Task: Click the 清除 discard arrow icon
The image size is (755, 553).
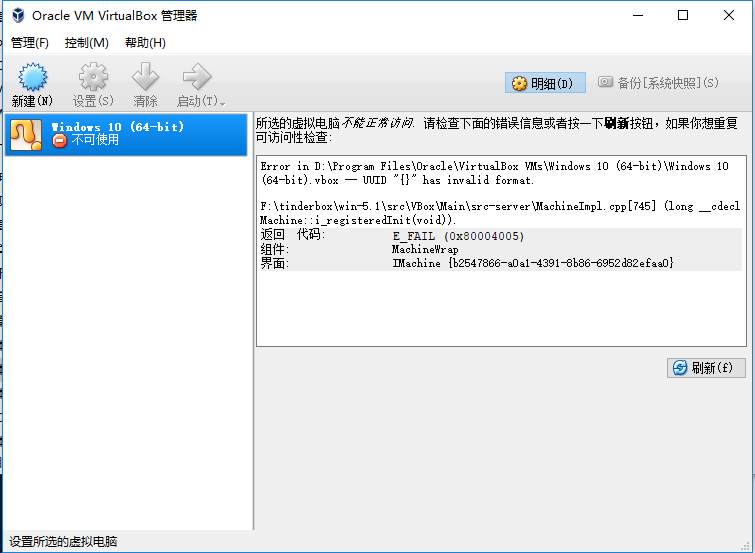Action: coord(145,76)
